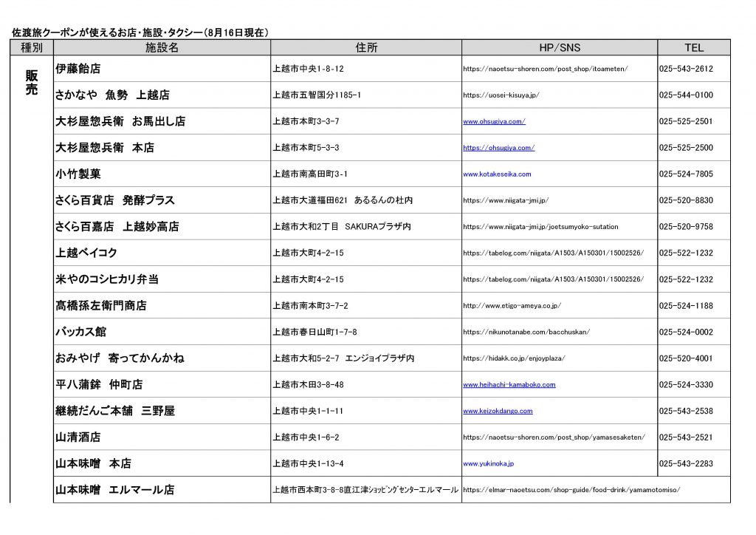Click the HP/SNS column header
Image resolution: width=756 pixels, height=535 pixels.
[x=560, y=48]
